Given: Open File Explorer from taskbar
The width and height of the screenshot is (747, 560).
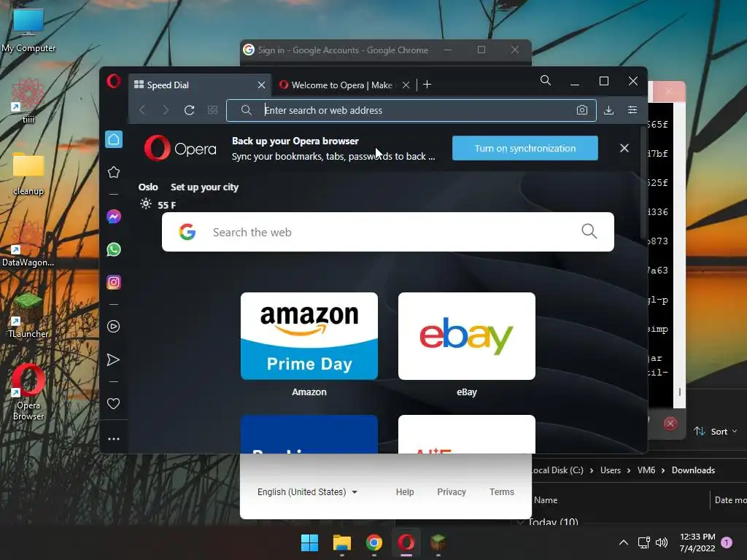Looking at the screenshot, I should (341, 542).
